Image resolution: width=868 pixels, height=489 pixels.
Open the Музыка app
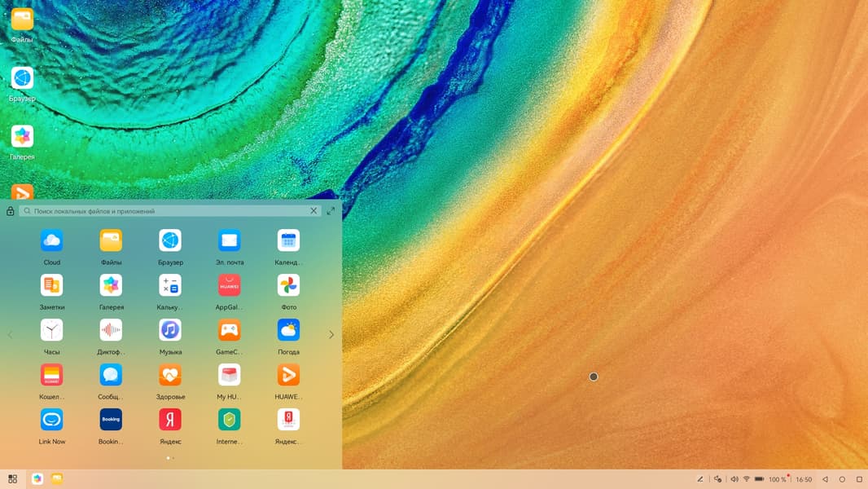170,331
